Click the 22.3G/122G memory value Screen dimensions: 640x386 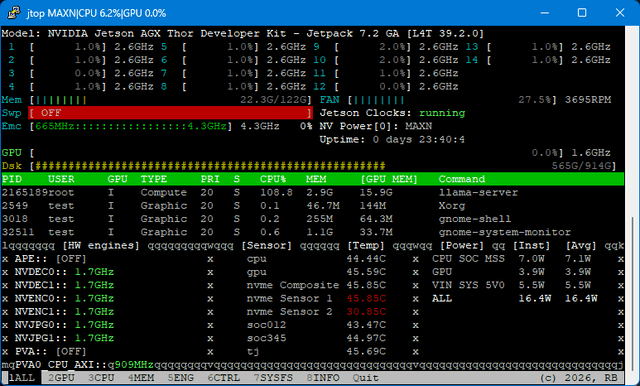(273, 100)
